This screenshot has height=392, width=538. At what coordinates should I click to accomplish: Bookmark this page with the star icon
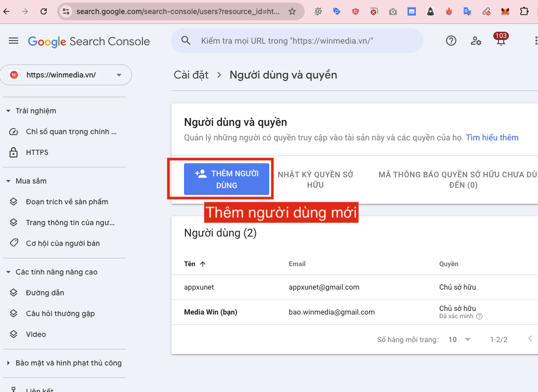pyautogui.click(x=292, y=11)
